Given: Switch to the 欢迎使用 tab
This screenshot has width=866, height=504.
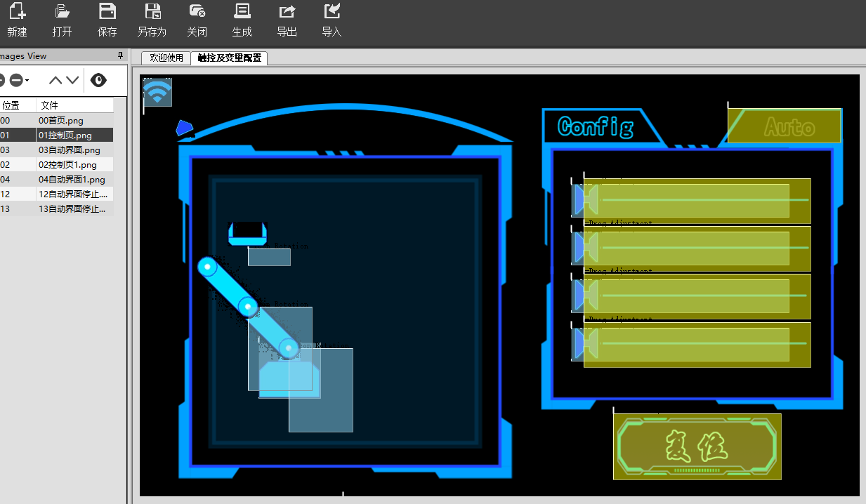Looking at the screenshot, I should tap(166, 58).
